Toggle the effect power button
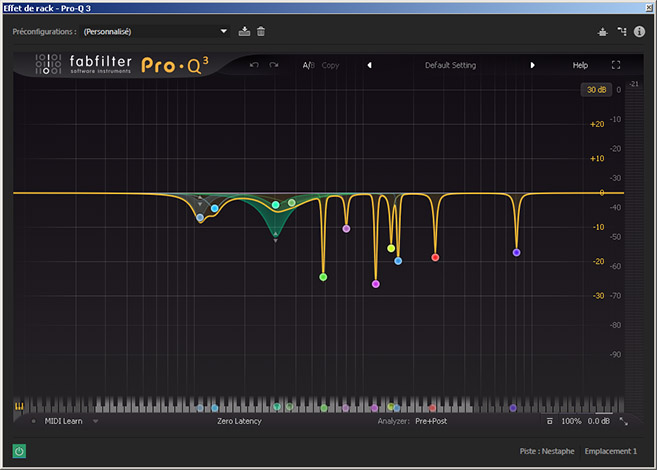 19,451
